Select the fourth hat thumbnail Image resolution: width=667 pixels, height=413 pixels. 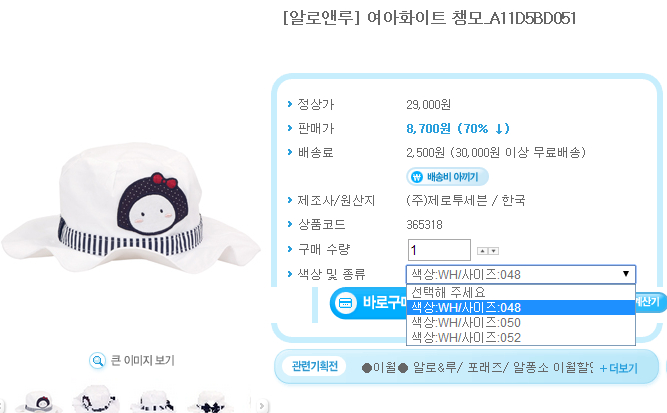[x=211, y=402]
